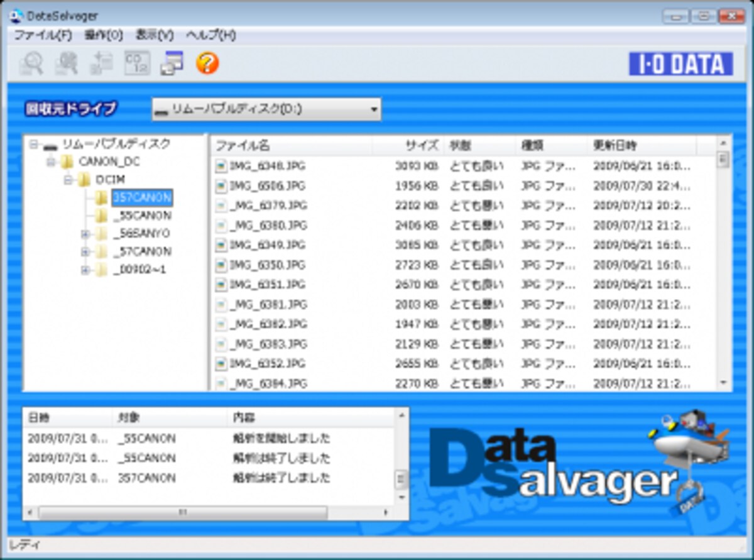This screenshot has width=754, height=560.
Task: Click the folder icon beside 357CANON
Action: coord(101,198)
